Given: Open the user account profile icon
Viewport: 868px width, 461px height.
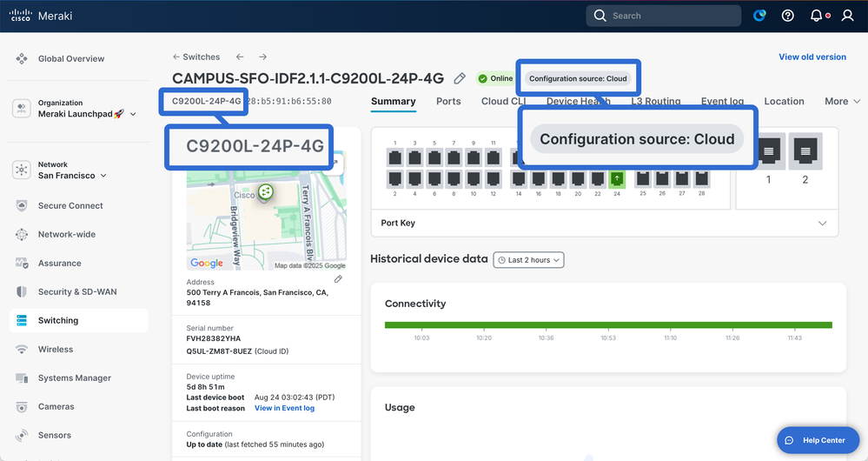Looking at the screenshot, I should pyautogui.click(x=847, y=16).
